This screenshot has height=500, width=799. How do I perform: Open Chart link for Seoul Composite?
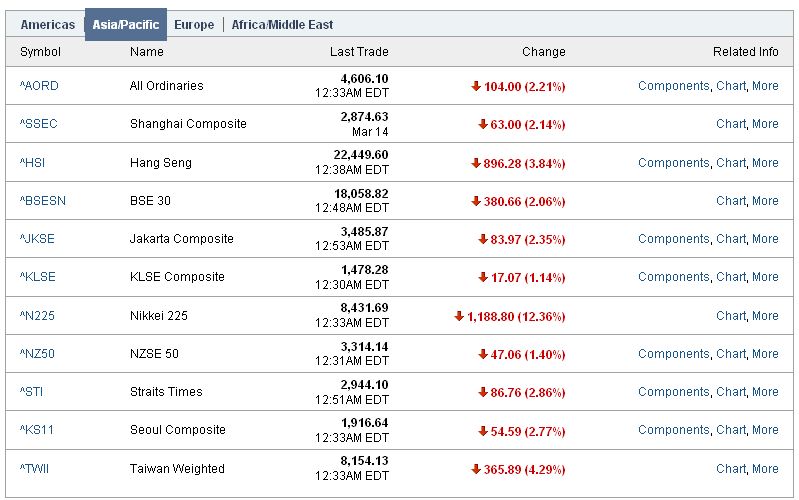(x=731, y=430)
